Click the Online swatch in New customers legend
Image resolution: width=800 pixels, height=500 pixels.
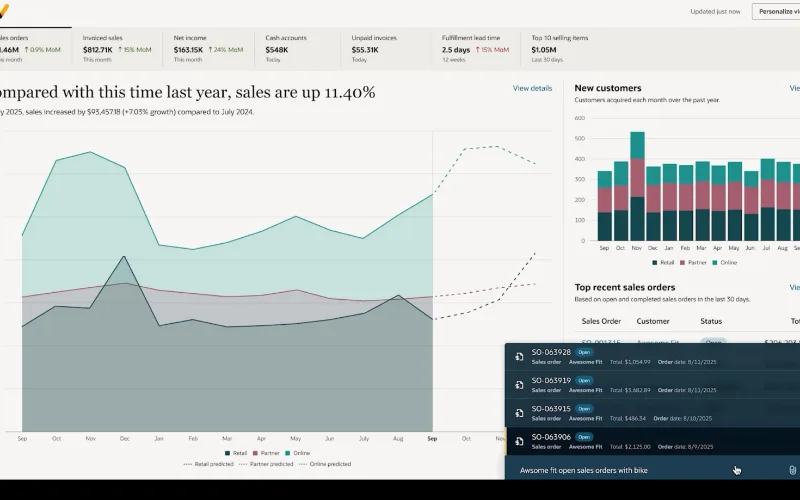tap(715, 263)
